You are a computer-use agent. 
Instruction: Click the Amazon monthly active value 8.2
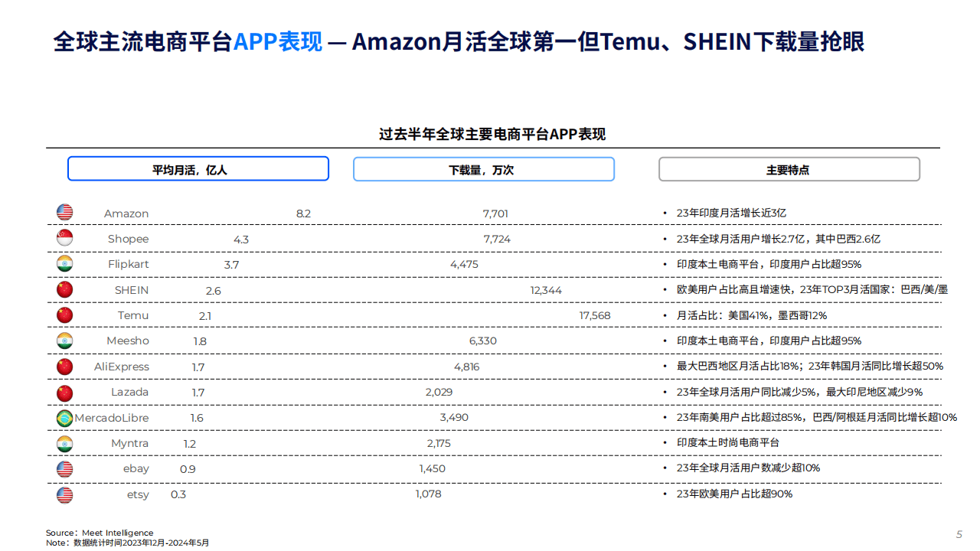[x=304, y=214]
